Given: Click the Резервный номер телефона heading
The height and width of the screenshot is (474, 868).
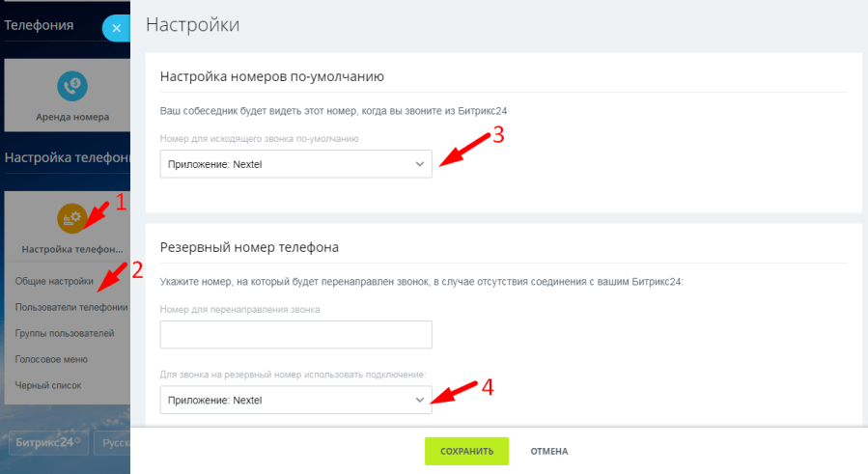Looking at the screenshot, I should (x=249, y=246).
